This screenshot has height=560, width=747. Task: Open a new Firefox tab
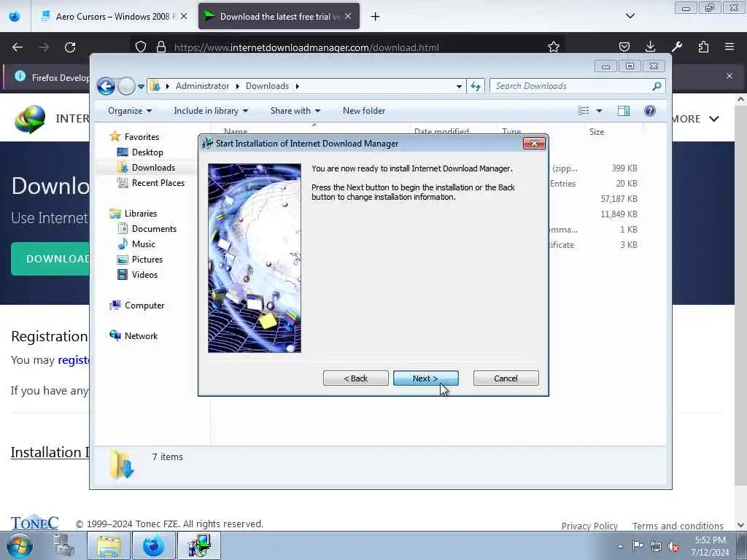376,17
